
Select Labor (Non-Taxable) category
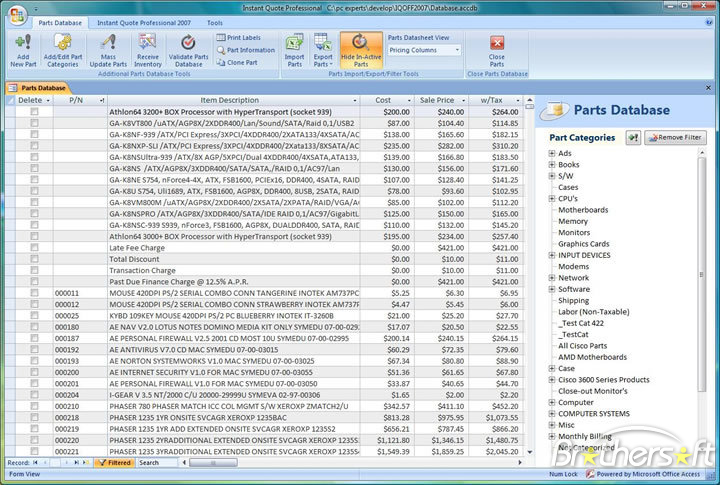point(594,311)
